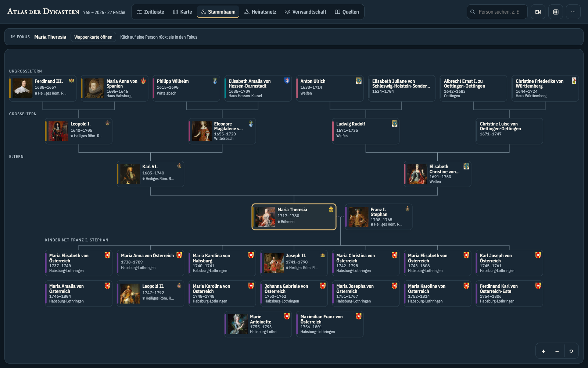Click Maria Christina von Österreich crest
The width and height of the screenshot is (588, 368).
(394, 255)
